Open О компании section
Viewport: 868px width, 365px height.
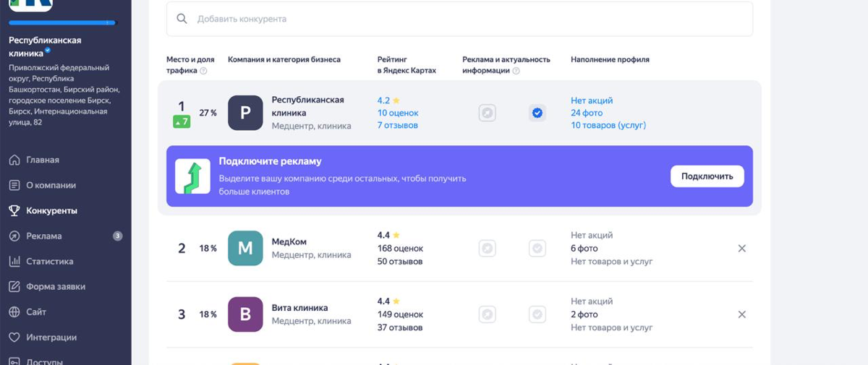tap(51, 185)
